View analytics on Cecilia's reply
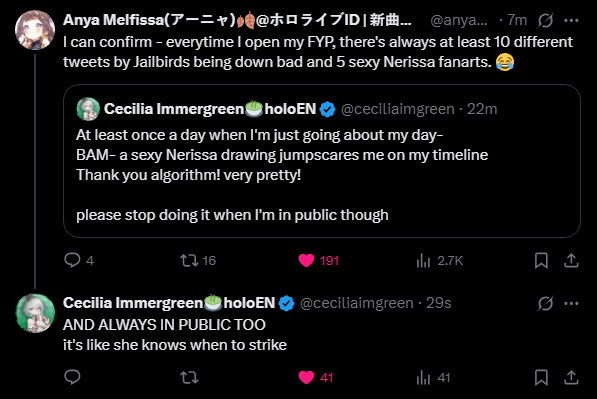Viewport: 597px width, 399px height. pyautogui.click(x=423, y=378)
